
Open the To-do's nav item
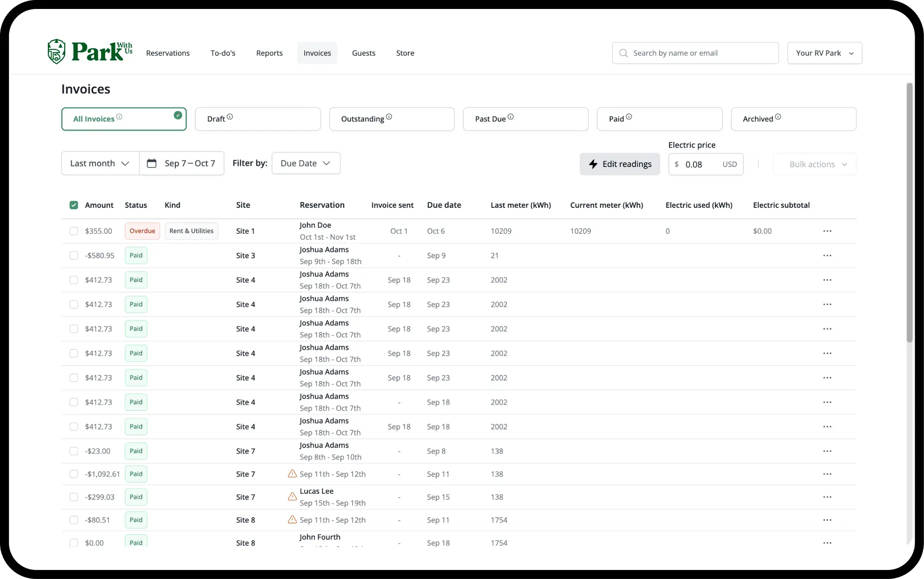[x=223, y=53]
